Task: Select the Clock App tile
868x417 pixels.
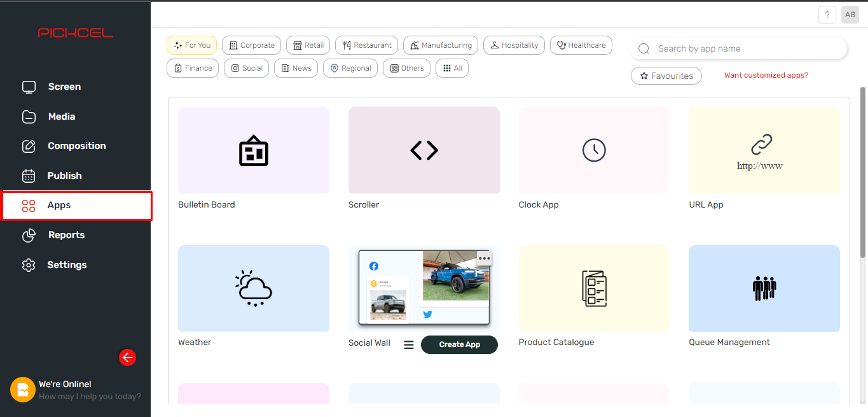Action: [x=594, y=150]
